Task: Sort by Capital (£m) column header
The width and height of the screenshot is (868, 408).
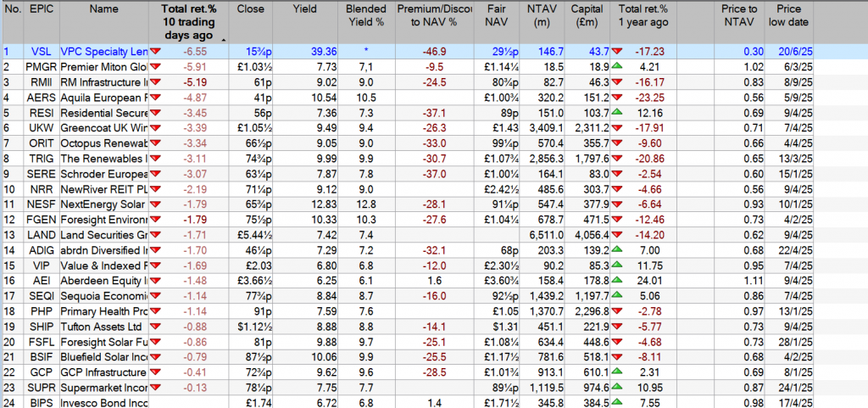Action: [x=588, y=21]
